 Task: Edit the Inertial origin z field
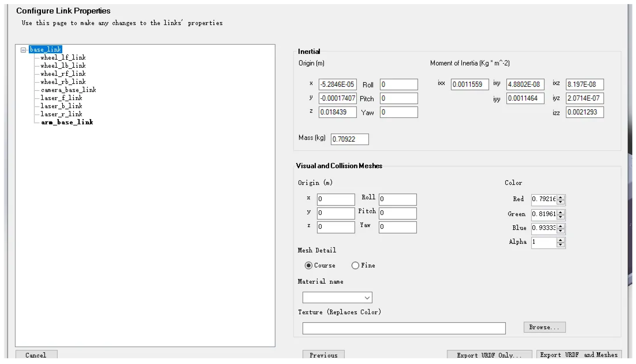click(337, 112)
